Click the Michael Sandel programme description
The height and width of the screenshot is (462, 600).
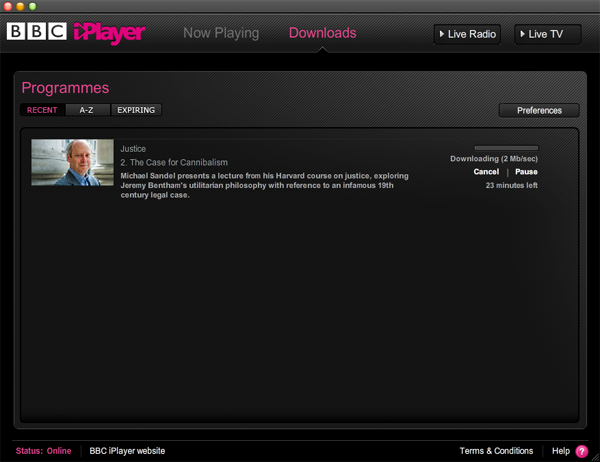point(264,185)
